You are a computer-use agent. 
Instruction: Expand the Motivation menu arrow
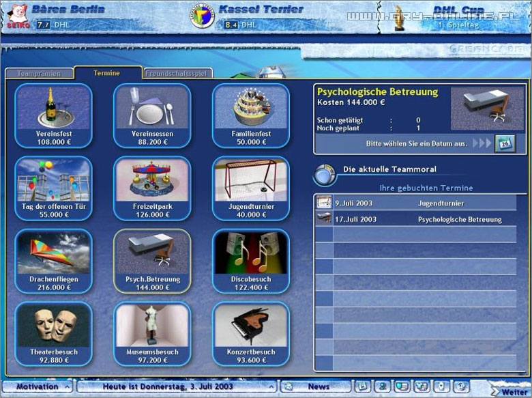[x=67, y=386]
